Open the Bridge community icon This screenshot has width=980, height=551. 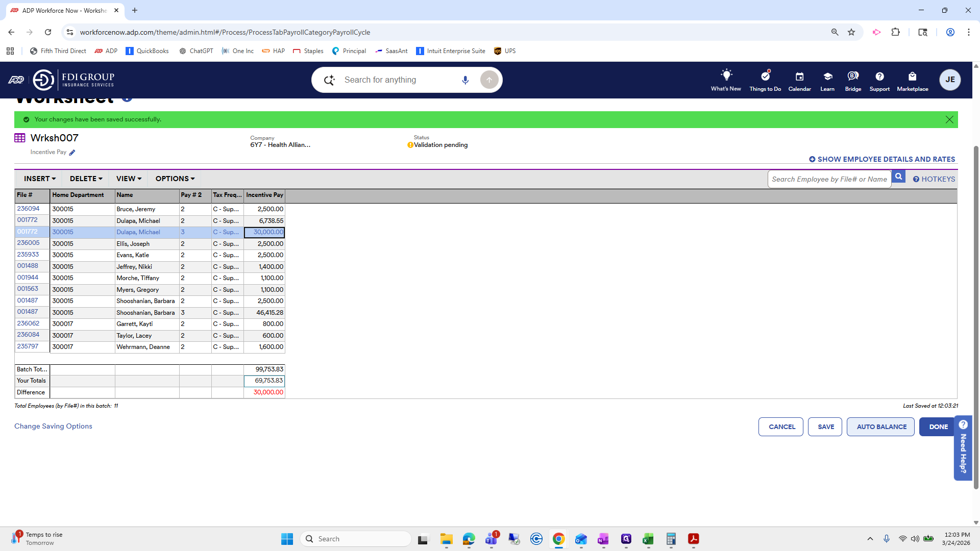pos(853,77)
